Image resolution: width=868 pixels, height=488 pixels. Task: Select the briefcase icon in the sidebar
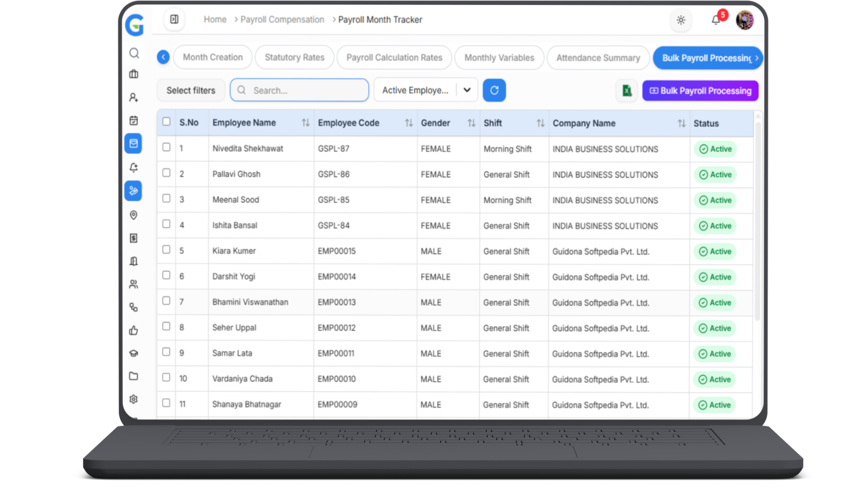coord(134,74)
